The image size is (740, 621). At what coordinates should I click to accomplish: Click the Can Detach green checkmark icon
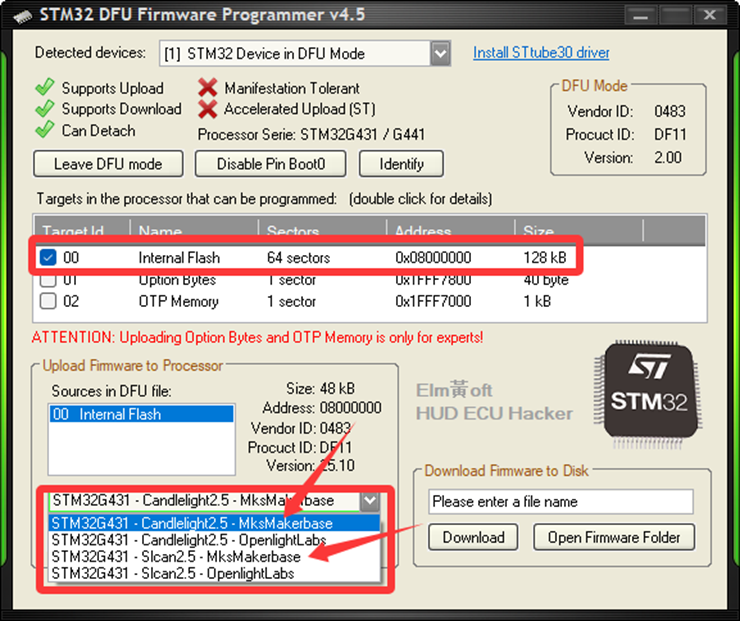pos(45,130)
